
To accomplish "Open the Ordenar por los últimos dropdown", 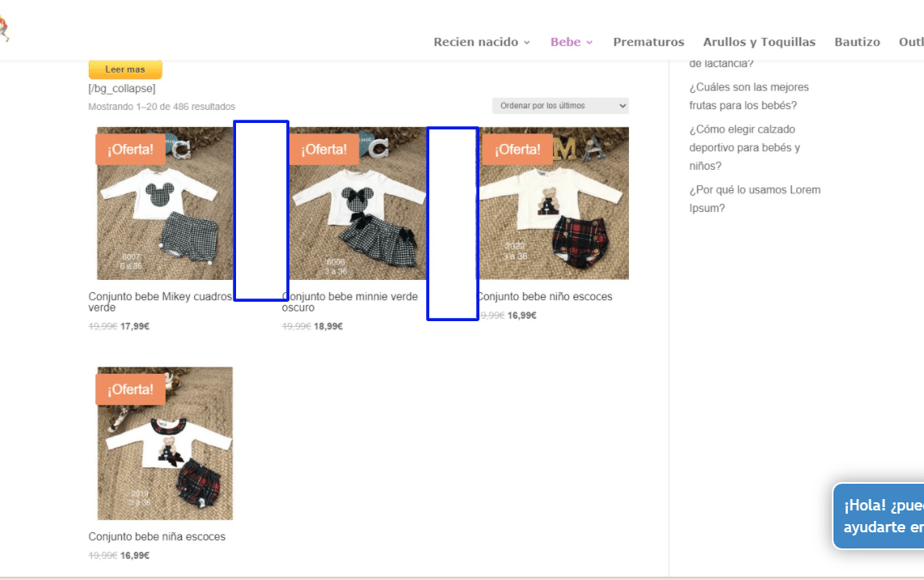I will coord(560,105).
